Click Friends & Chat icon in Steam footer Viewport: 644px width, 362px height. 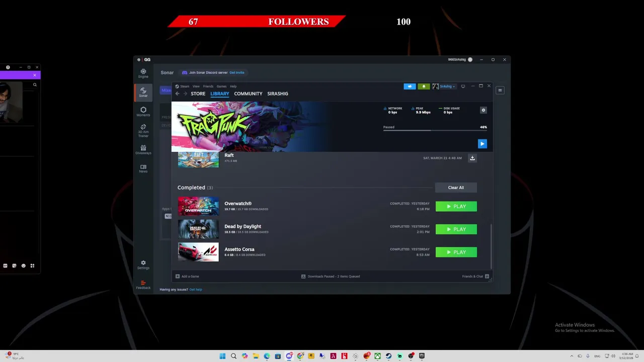click(x=487, y=276)
